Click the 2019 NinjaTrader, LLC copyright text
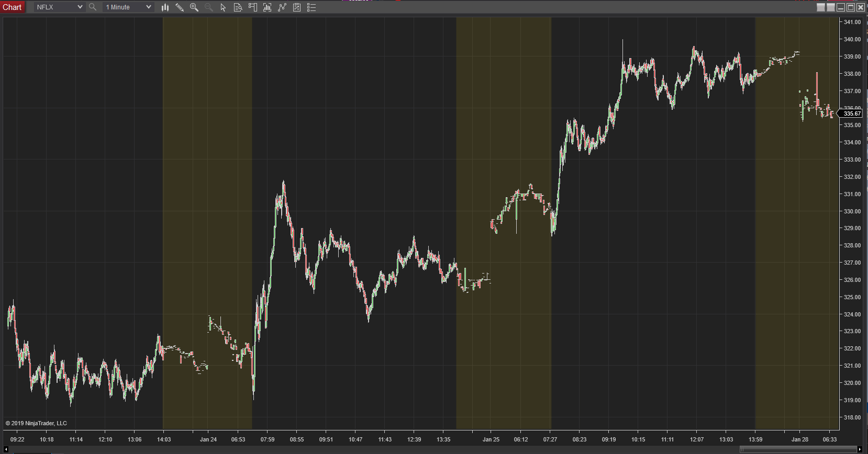The width and height of the screenshot is (868, 454). click(36, 423)
